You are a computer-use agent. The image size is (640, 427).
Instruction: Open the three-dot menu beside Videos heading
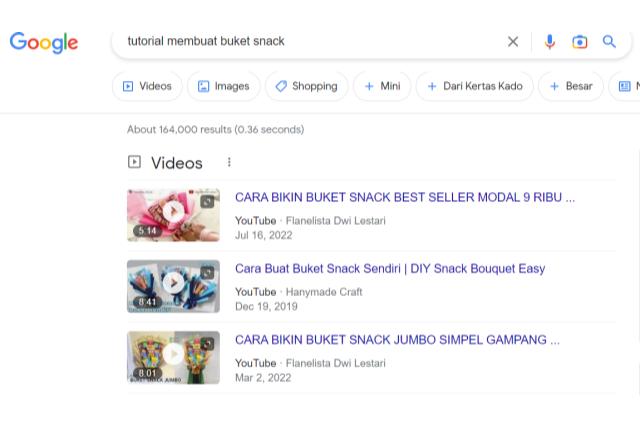tap(229, 162)
